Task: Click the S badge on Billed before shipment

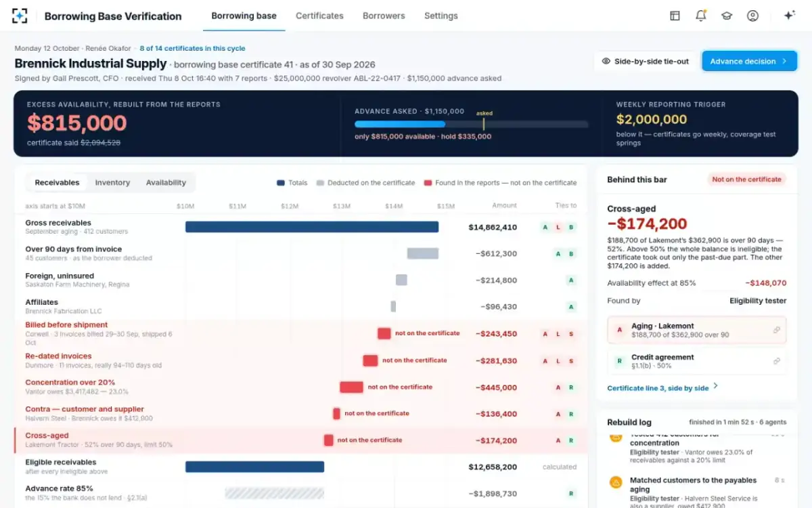Action: click(571, 334)
